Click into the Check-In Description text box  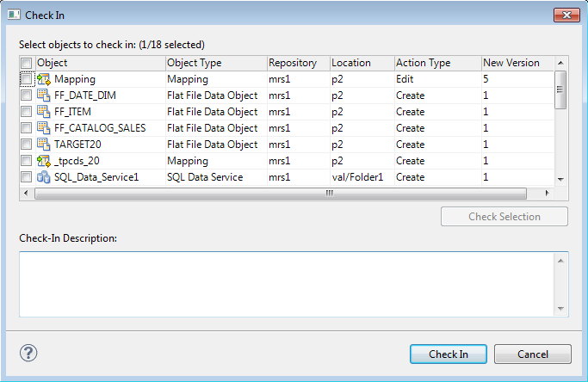(x=287, y=285)
